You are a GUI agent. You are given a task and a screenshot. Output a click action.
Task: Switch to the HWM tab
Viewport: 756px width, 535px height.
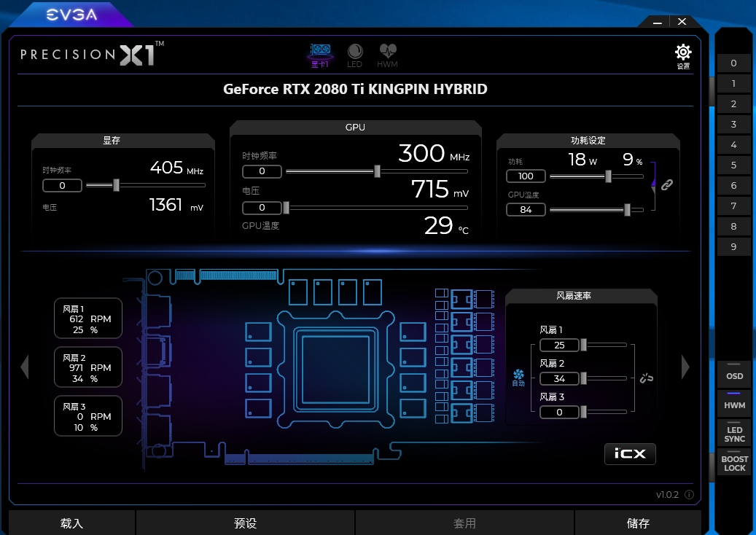[x=387, y=56]
